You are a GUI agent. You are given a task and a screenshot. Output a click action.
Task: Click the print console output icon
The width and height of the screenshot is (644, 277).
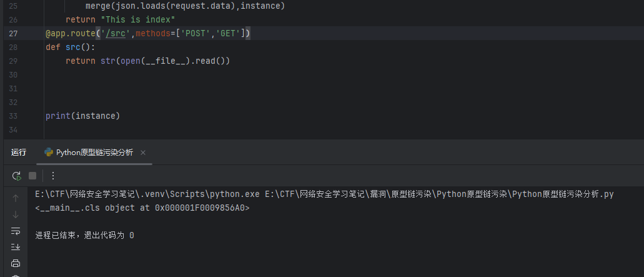tap(16, 263)
